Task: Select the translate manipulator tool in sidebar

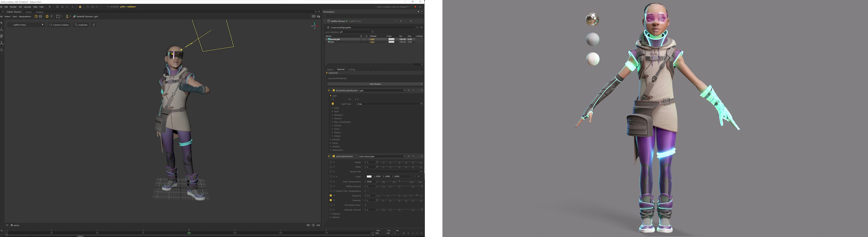Action: 2,29
